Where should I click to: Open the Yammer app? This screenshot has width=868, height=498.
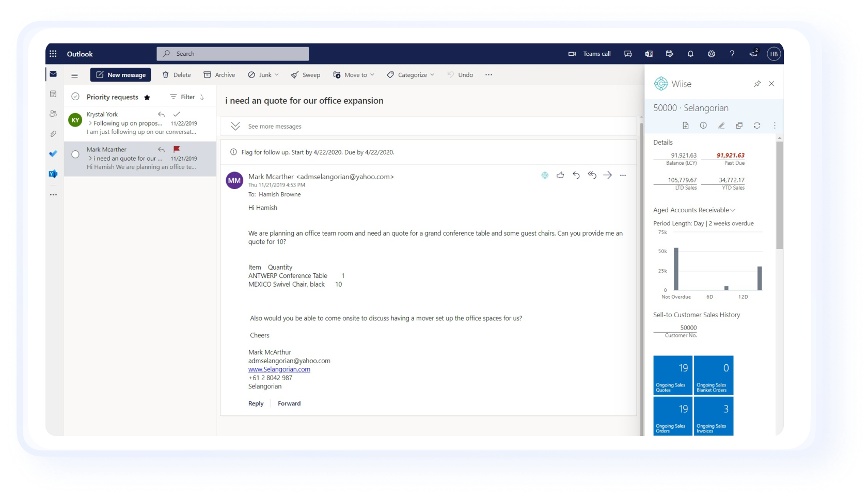[53, 174]
